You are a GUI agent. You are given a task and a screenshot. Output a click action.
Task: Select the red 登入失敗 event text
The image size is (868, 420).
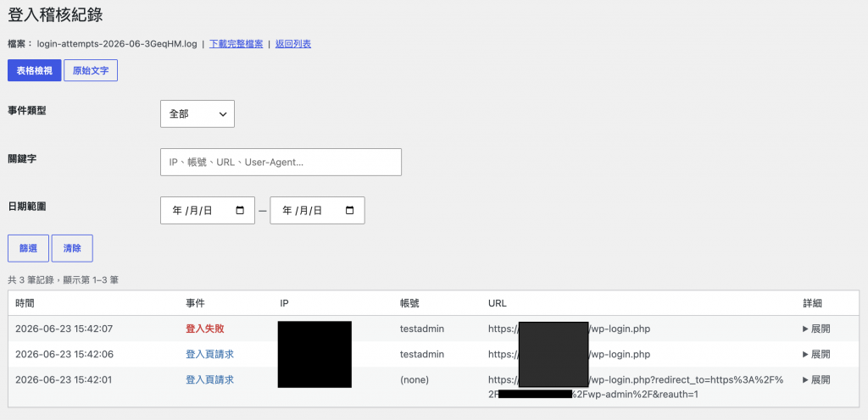pos(205,329)
